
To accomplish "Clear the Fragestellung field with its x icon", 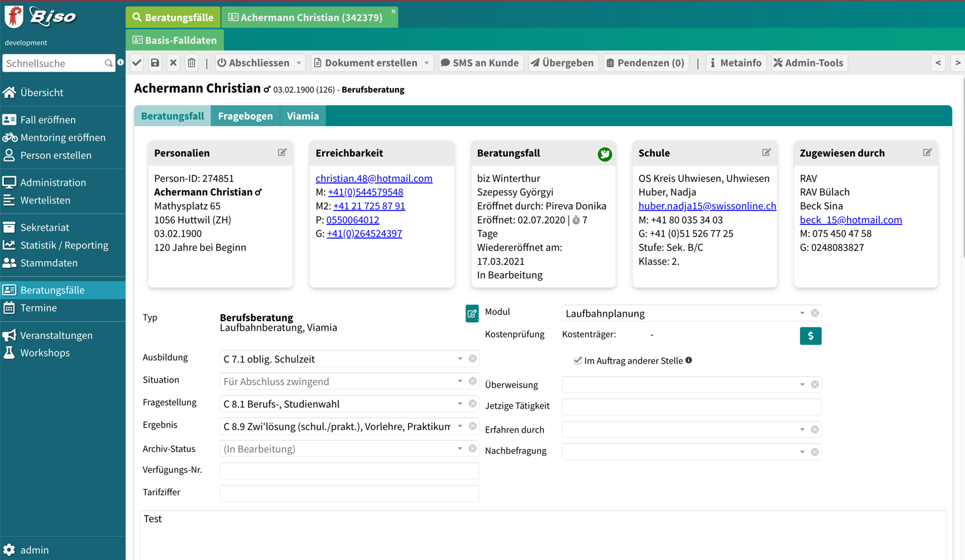I will tap(472, 404).
